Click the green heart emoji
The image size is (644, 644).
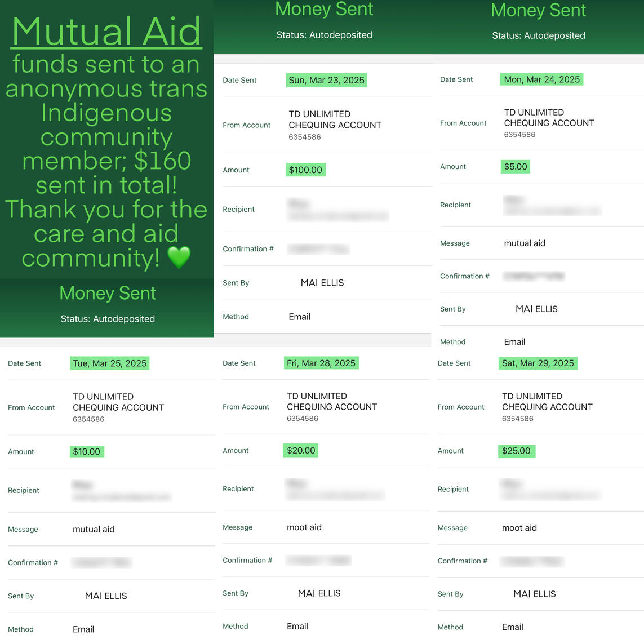(179, 257)
